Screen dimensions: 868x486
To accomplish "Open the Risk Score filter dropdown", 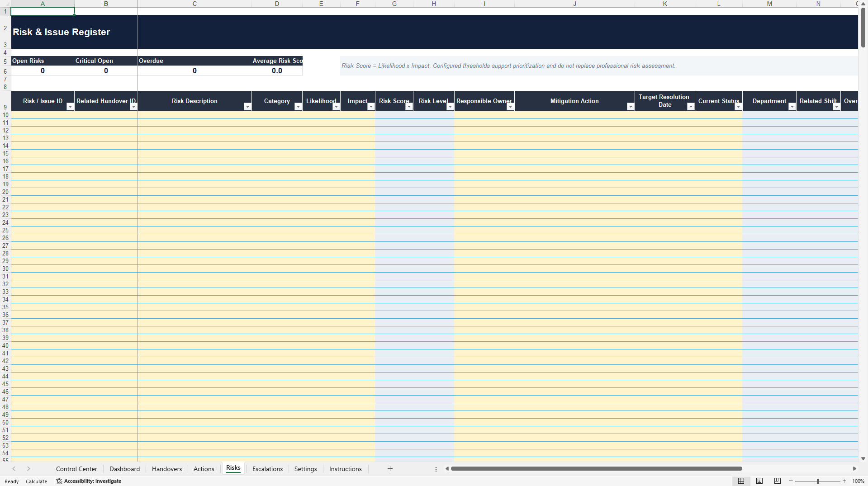I will (x=409, y=107).
